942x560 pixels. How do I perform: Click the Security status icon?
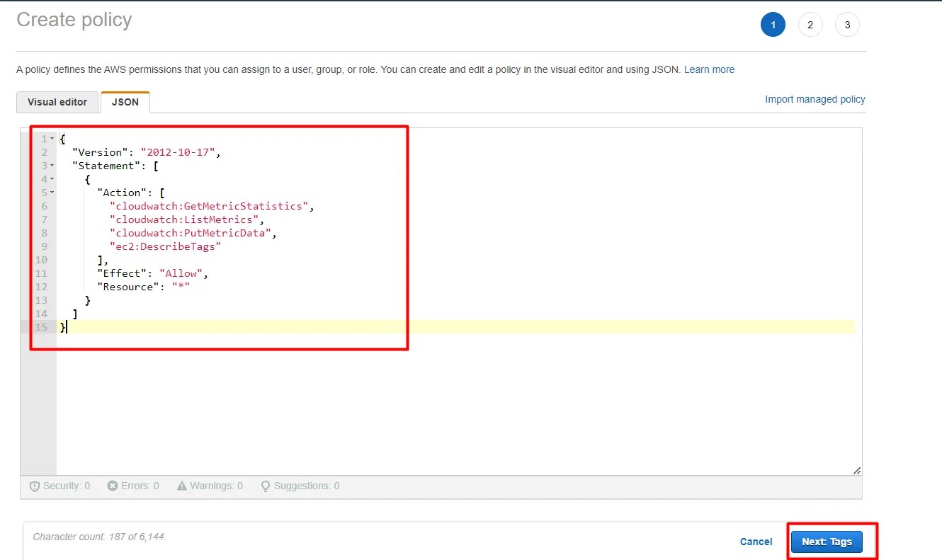tap(35, 486)
